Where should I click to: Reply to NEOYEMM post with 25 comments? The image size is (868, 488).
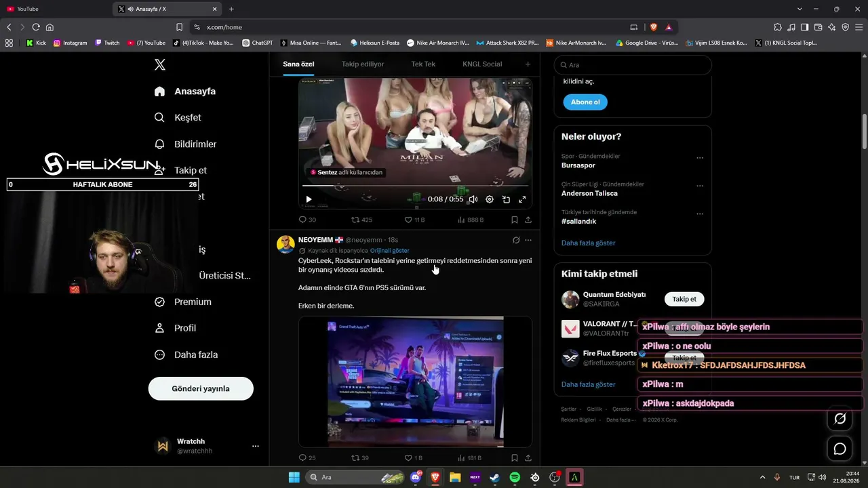pyautogui.click(x=307, y=457)
